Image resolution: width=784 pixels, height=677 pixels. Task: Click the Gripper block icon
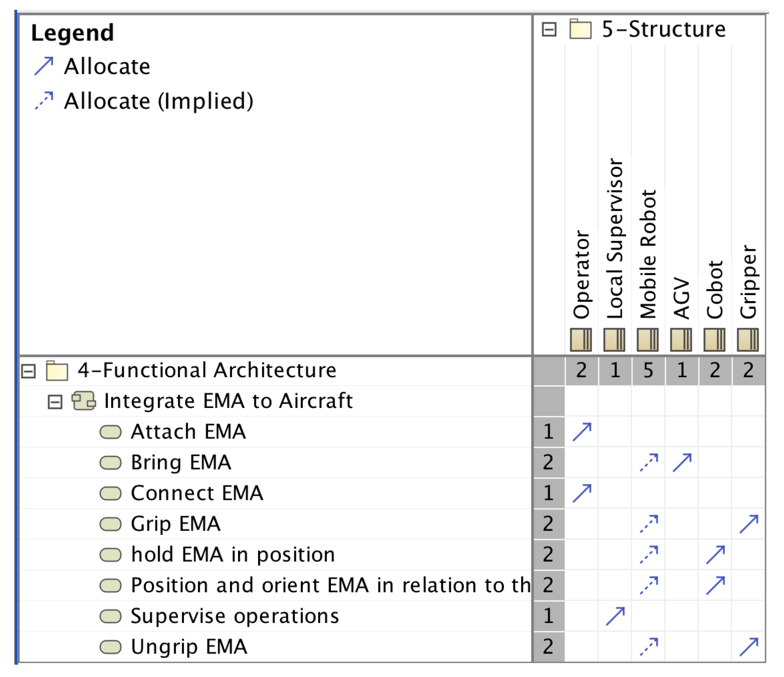click(x=748, y=340)
